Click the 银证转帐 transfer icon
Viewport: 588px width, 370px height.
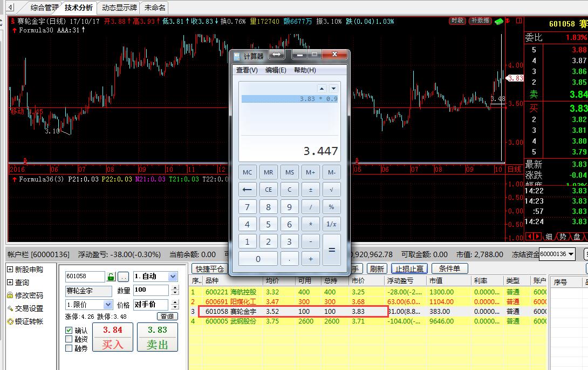point(10,321)
